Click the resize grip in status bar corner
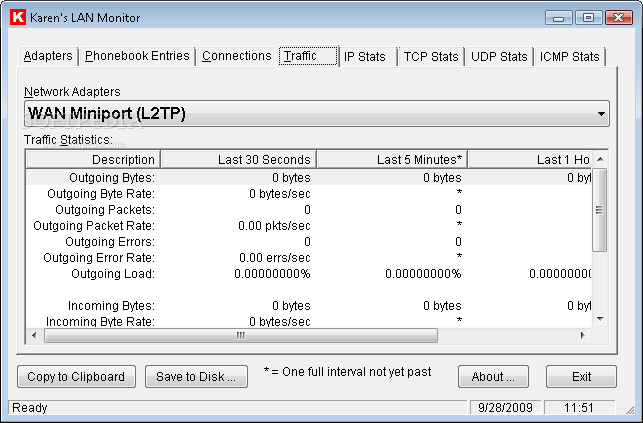The height and width of the screenshot is (423, 643). [629, 409]
